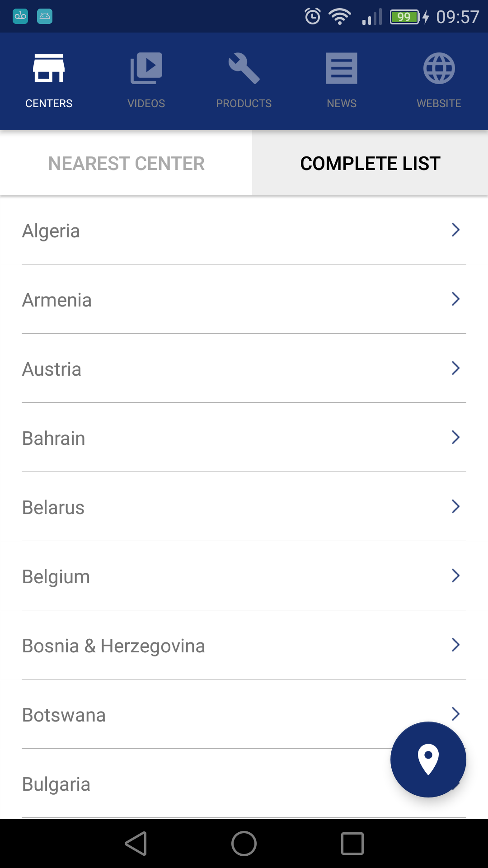Viewport: 488px width, 868px height.
Task: Open the News article icon
Action: click(342, 68)
